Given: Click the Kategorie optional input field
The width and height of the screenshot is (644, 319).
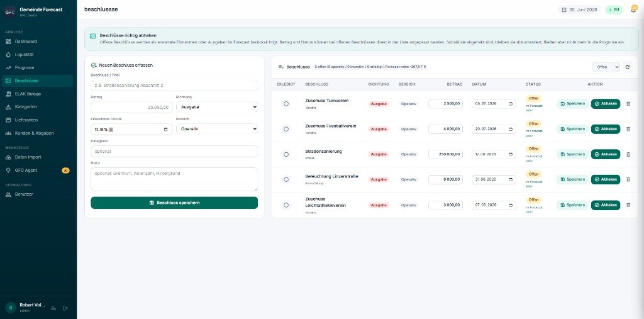Looking at the screenshot, I should tap(174, 151).
